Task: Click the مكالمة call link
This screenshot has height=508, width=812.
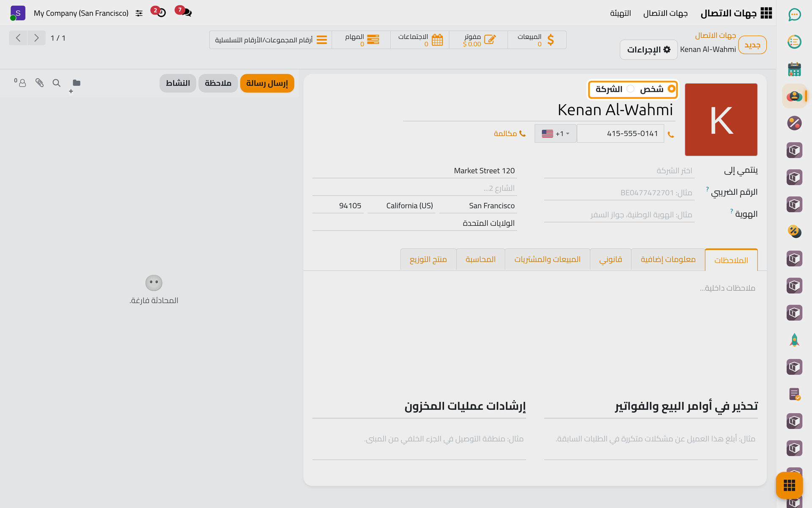Action: tap(510, 134)
